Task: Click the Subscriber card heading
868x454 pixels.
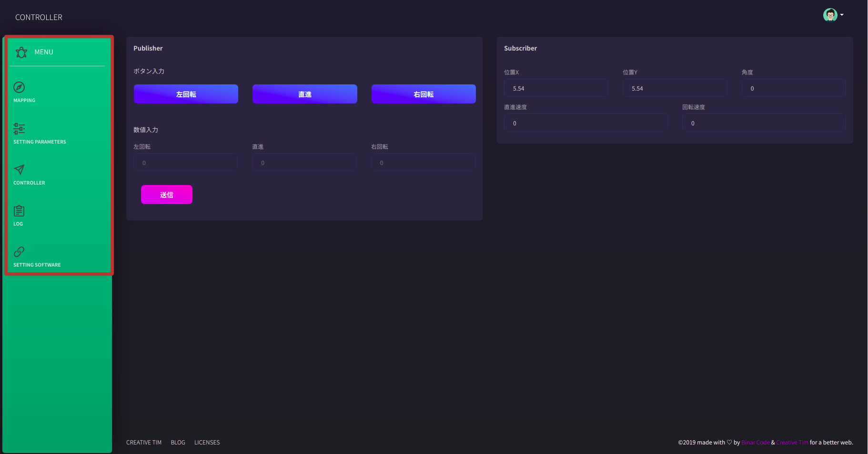Action: (520, 48)
